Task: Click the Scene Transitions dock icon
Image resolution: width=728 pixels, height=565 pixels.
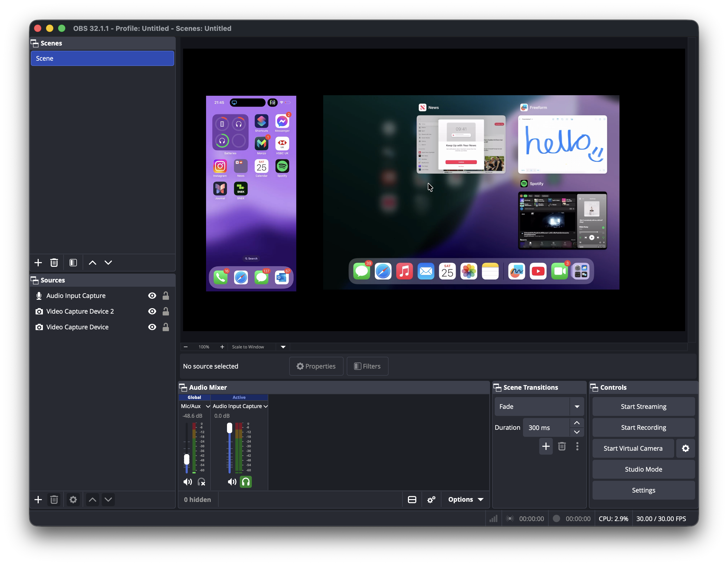Action: click(x=497, y=387)
